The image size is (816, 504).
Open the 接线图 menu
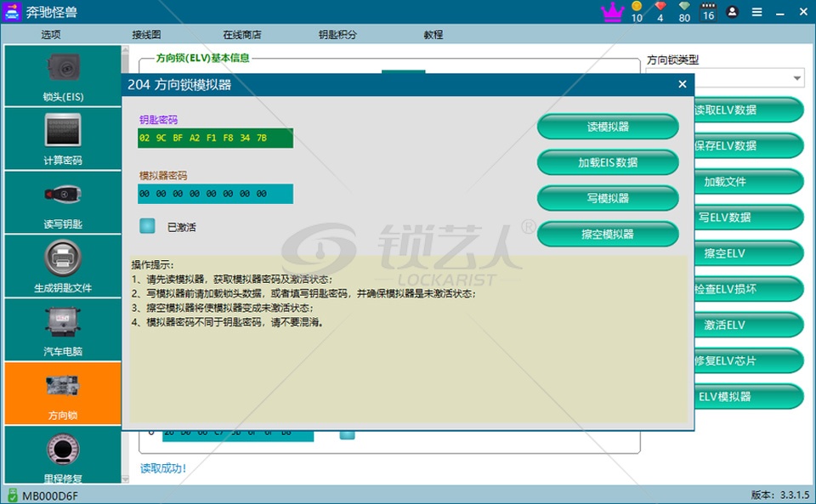click(146, 35)
